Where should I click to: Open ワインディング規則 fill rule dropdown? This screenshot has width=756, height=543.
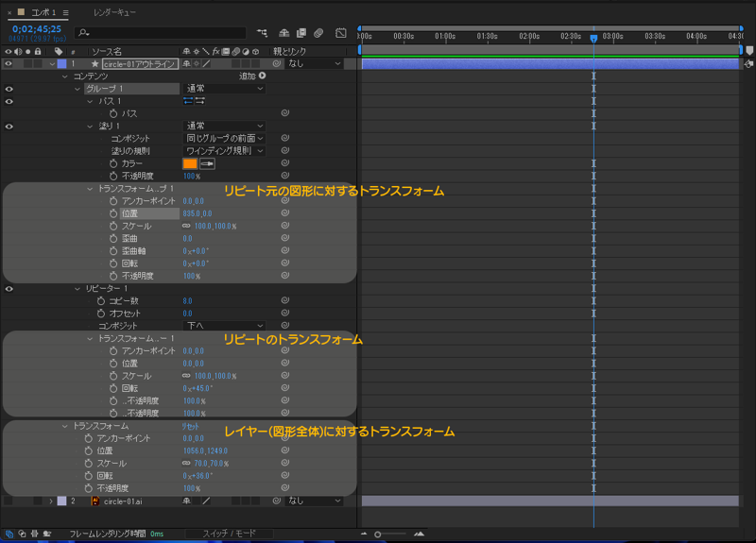click(x=225, y=151)
